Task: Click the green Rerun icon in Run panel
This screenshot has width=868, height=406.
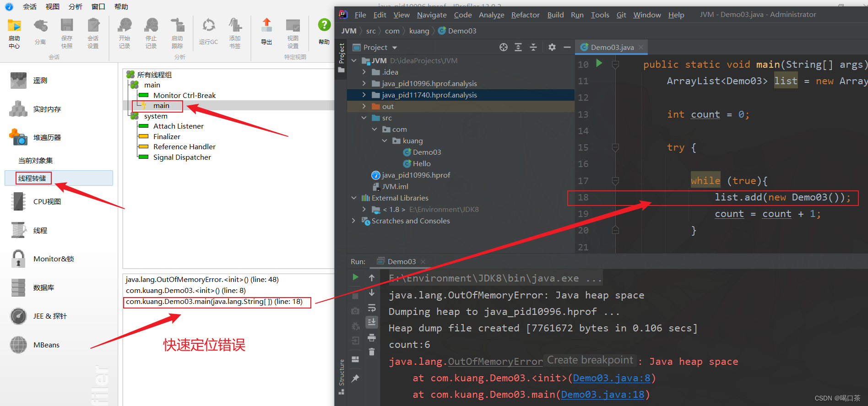Action: [355, 277]
